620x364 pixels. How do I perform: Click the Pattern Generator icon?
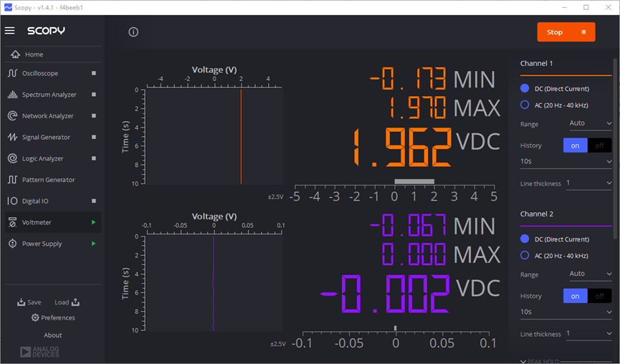(13, 180)
